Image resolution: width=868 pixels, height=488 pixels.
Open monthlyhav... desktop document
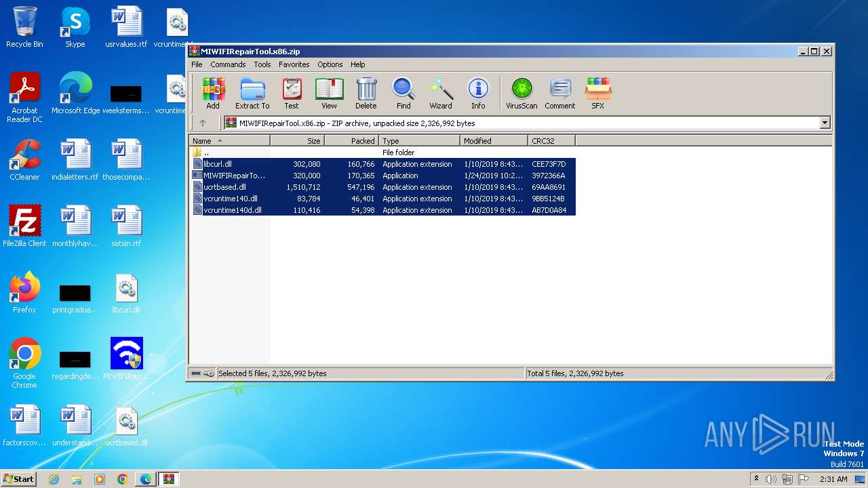(75, 226)
